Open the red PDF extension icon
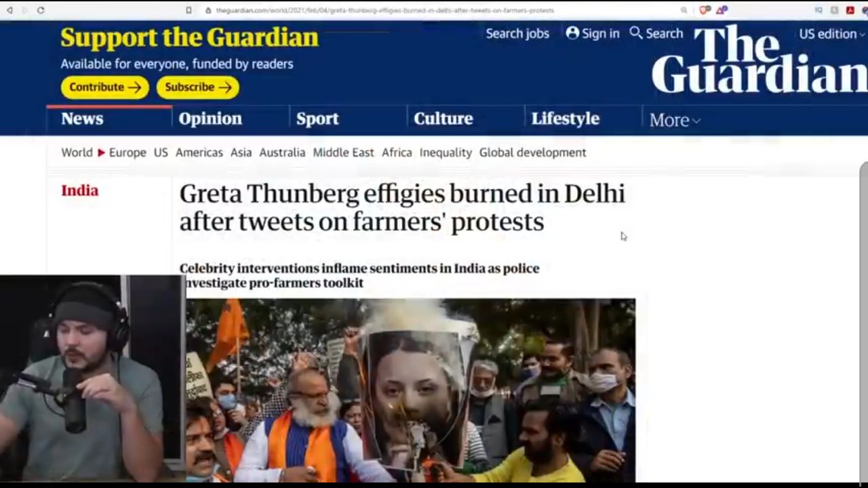The image size is (868, 488). coord(850,10)
